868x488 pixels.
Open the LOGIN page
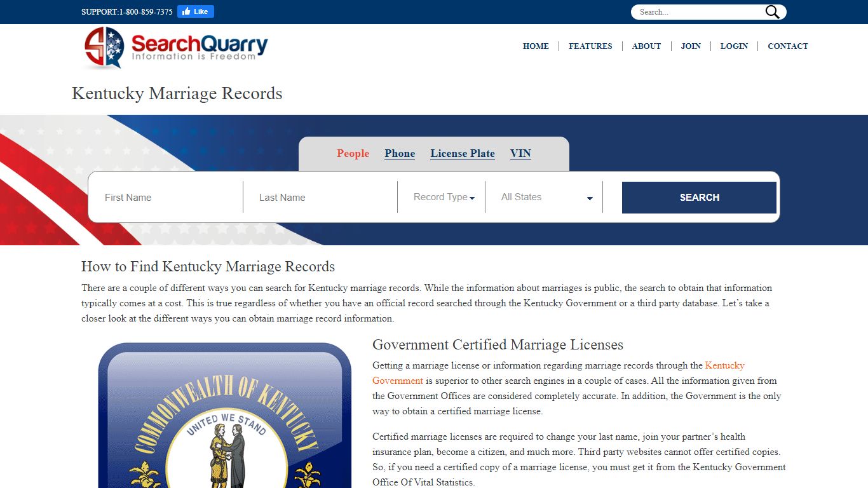[x=734, y=46]
